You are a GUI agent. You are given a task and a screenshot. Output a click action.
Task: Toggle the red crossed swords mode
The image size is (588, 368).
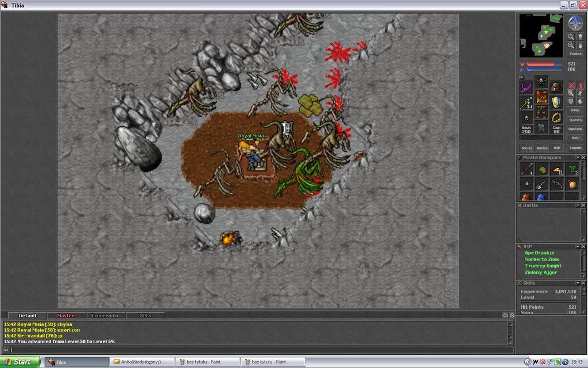coord(571,86)
